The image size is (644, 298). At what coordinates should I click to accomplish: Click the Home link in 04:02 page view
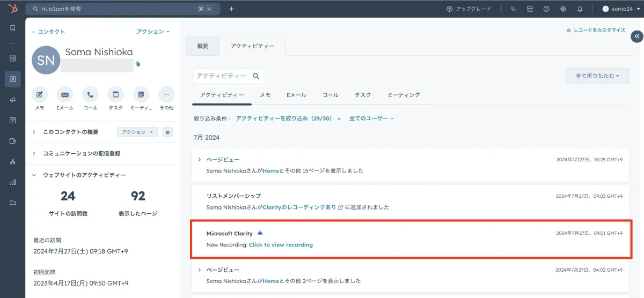[x=271, y=281]
